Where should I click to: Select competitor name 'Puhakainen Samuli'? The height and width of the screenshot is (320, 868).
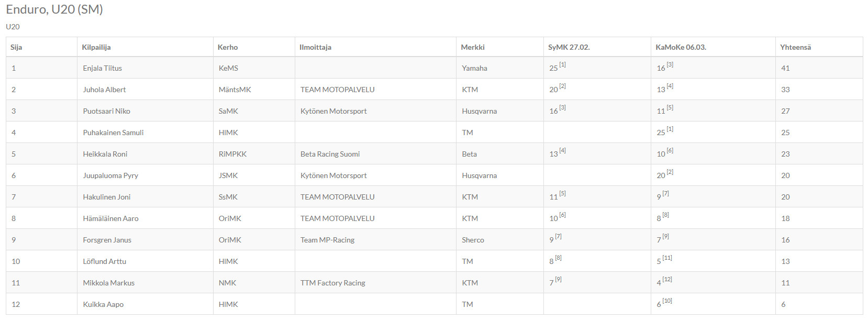pyautogui.click(x=113, y=133)
